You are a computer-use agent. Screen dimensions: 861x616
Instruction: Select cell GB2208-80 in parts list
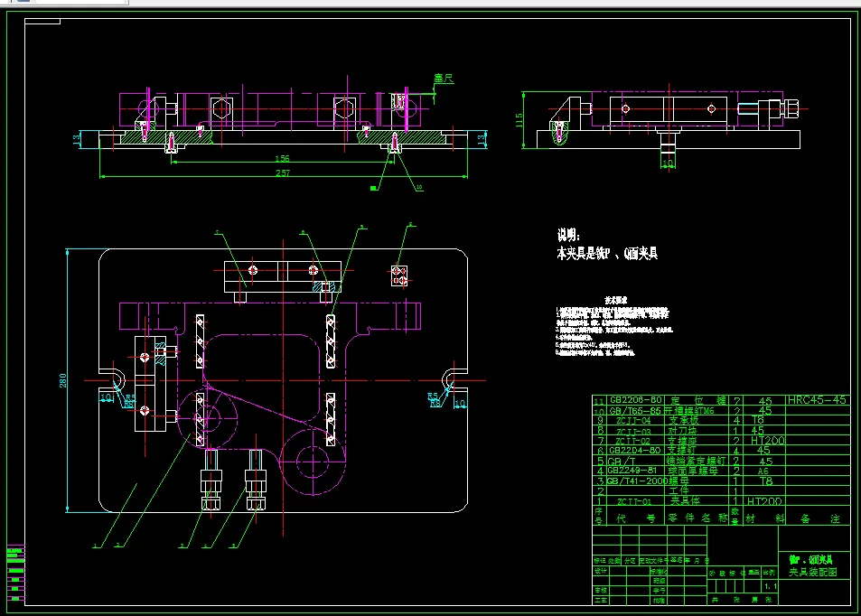tap(635, 400)
